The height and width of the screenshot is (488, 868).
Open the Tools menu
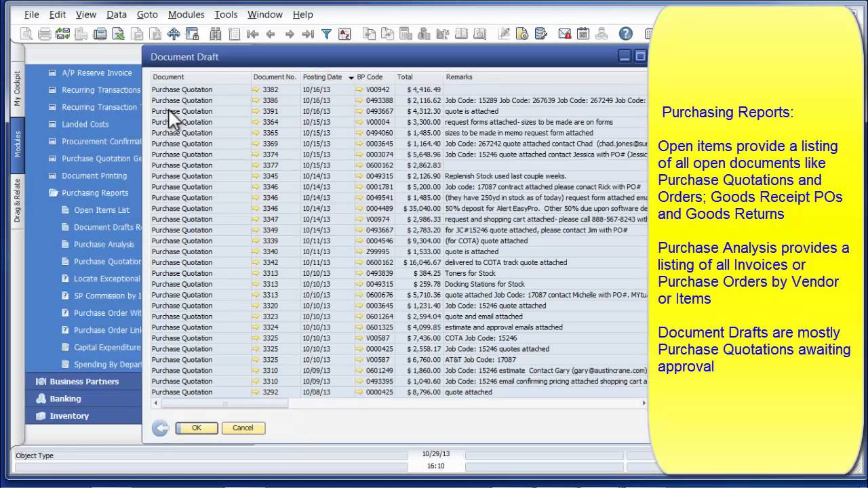pos(226,14)
